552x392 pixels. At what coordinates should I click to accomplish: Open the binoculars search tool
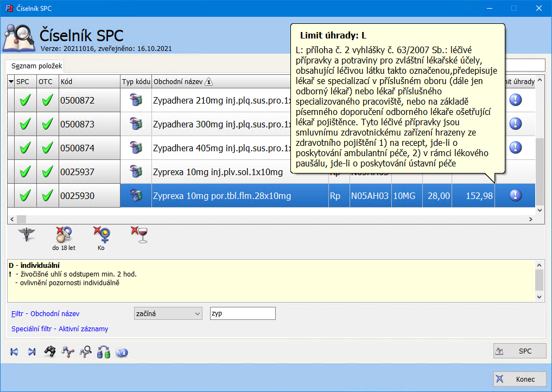(x=50, y=351)
